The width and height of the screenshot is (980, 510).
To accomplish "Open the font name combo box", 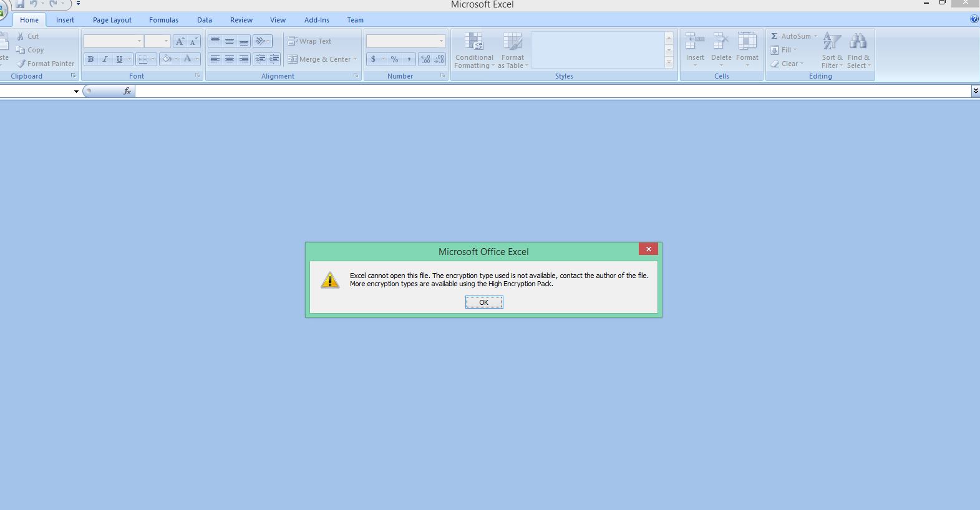I will (x=114, y=41).
